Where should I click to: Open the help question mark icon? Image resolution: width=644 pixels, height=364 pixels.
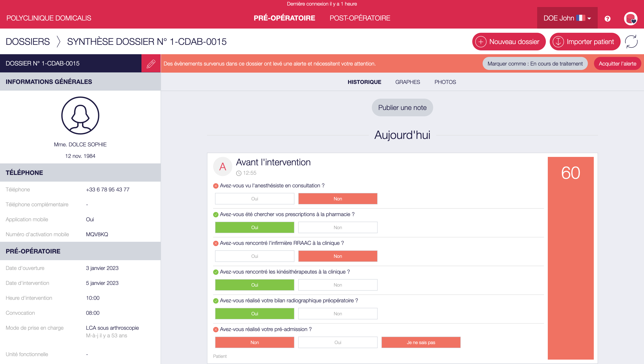coord(607,19)
